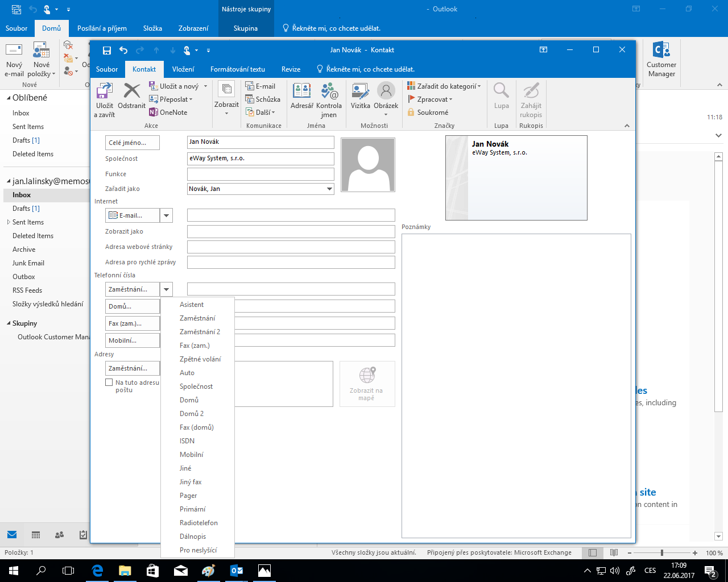
Task: Switch to Calendar view in navigation bar
Action: (x=36, y=535)
